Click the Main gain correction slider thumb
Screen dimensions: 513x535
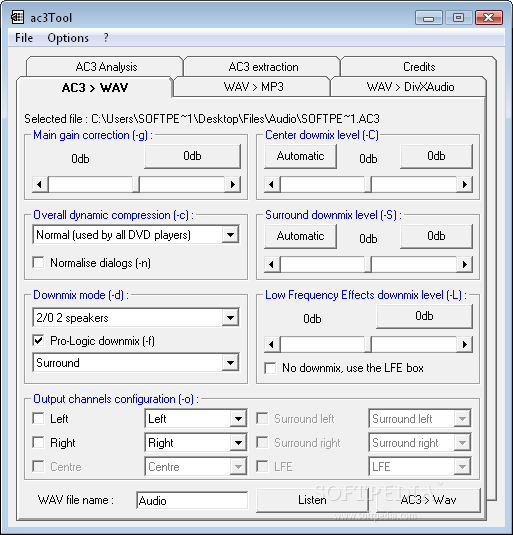136,185
